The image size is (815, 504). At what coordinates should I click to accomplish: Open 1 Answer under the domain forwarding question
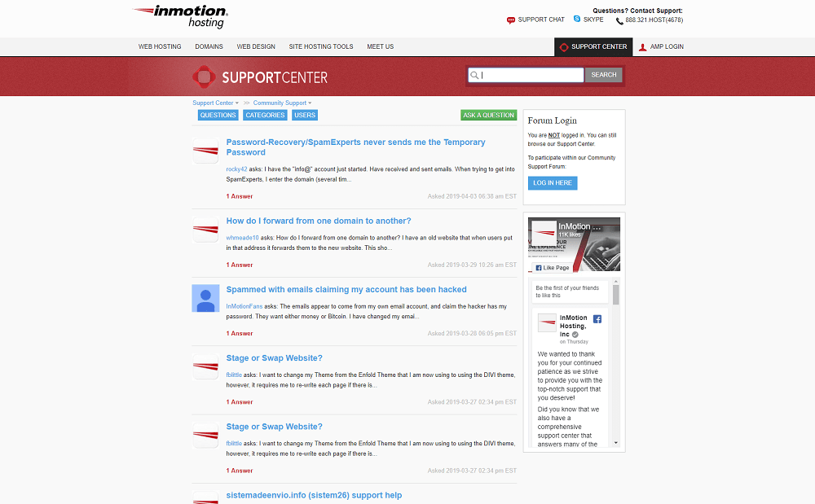(240, 265)
